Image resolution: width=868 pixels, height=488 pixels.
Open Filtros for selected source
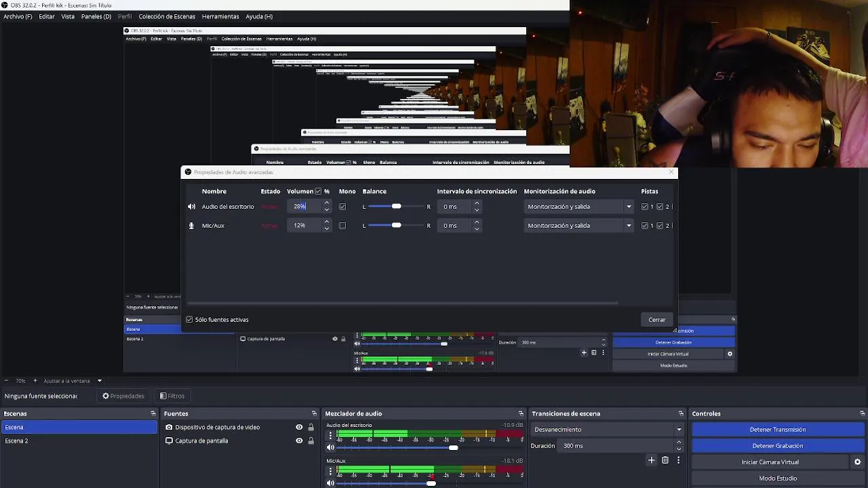(x=172, y=396)
